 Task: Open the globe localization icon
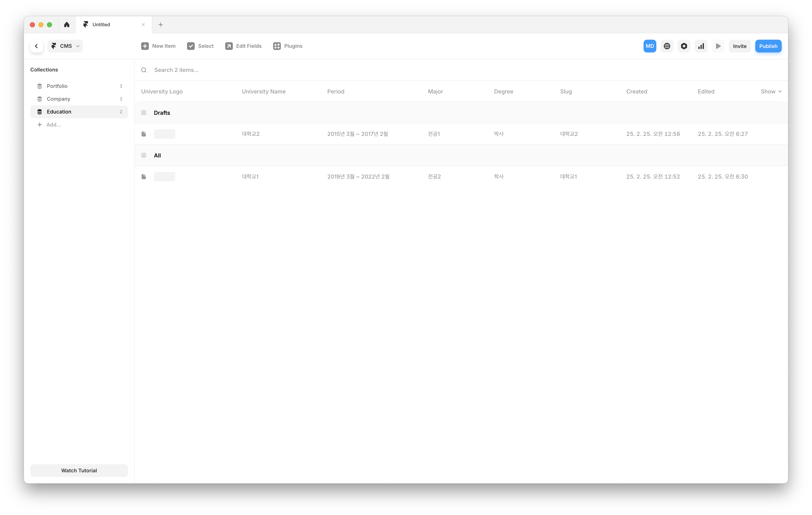pyautogui.click(x=667, y=46)
